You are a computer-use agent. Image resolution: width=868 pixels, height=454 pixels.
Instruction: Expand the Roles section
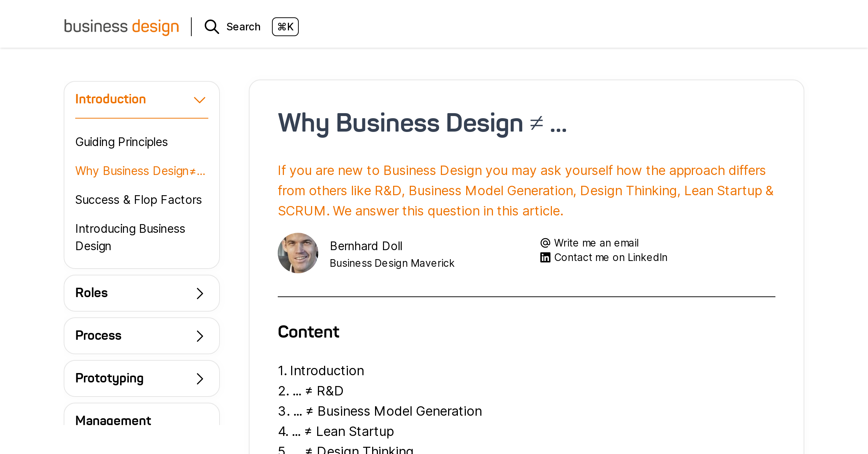(x=141, y=293)
